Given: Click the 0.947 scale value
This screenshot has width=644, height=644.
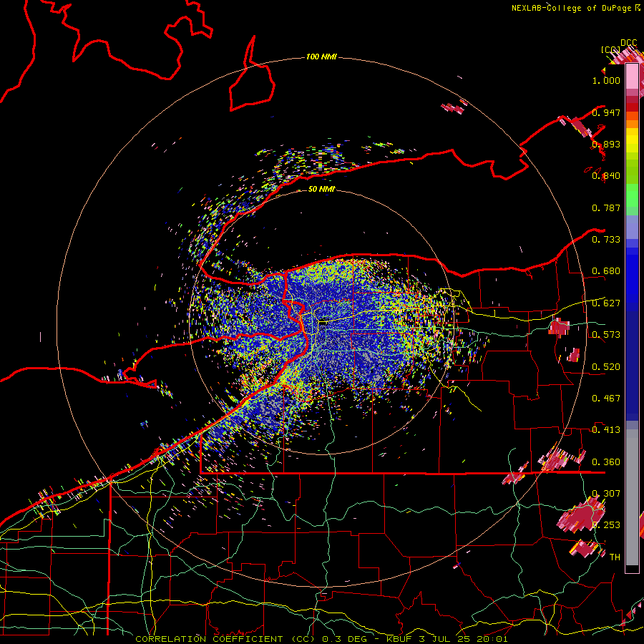Looking at the screenshot, I should [x=606, y=112].
